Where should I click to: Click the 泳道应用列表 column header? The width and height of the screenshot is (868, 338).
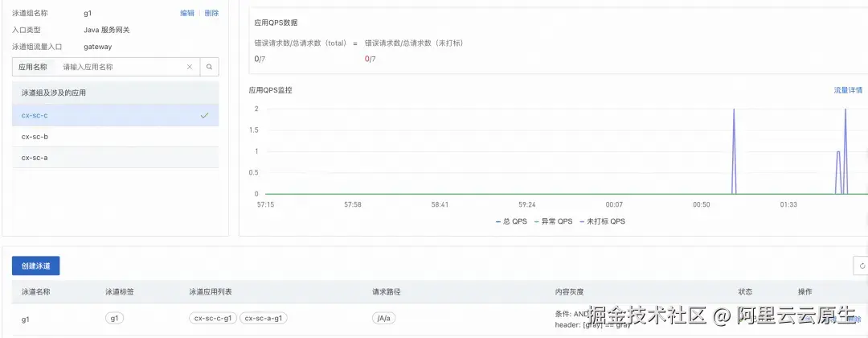click(211, 291)
